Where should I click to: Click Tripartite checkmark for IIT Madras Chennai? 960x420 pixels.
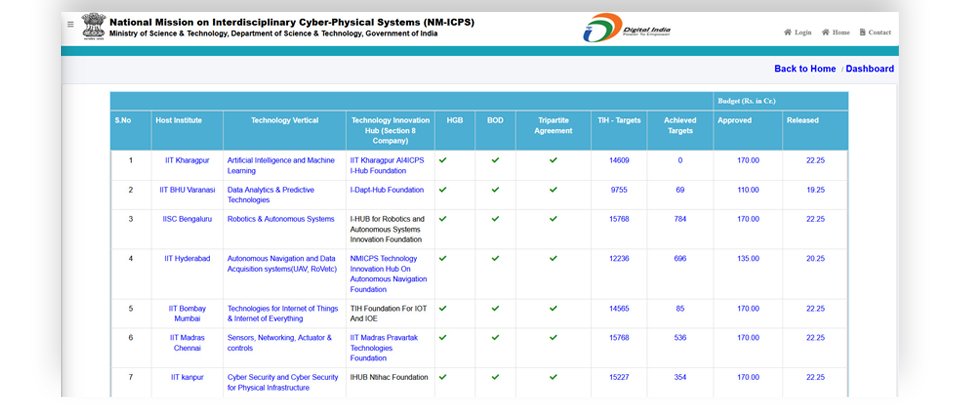tap(553, 337)
